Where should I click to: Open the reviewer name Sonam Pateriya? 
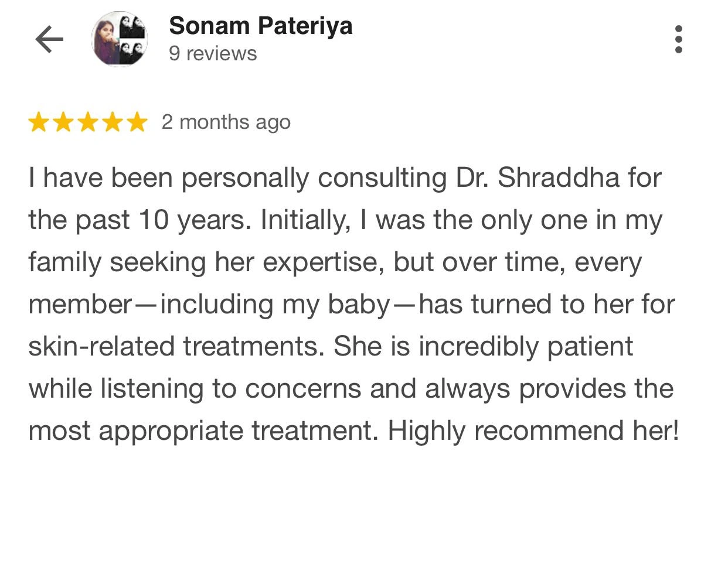260,26
